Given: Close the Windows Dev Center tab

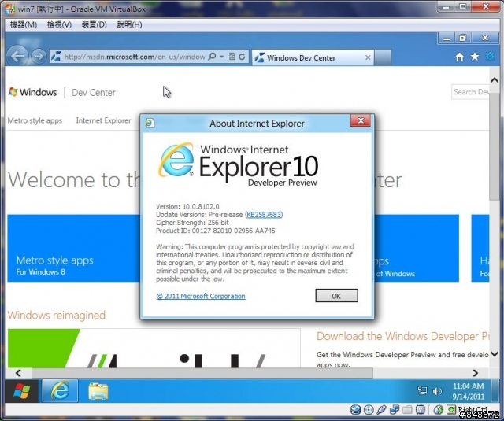Looking at the screenshot, I should 368,57.
